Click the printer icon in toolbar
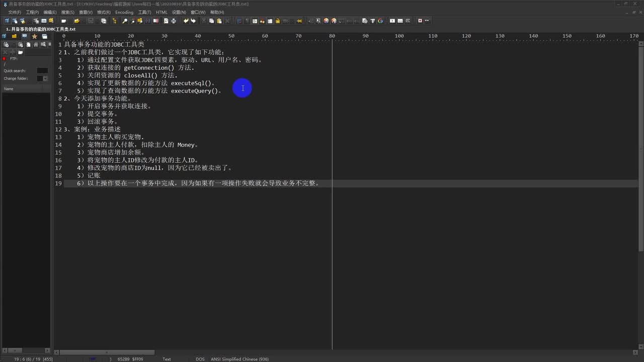644x362 pixels. [174, 21]
